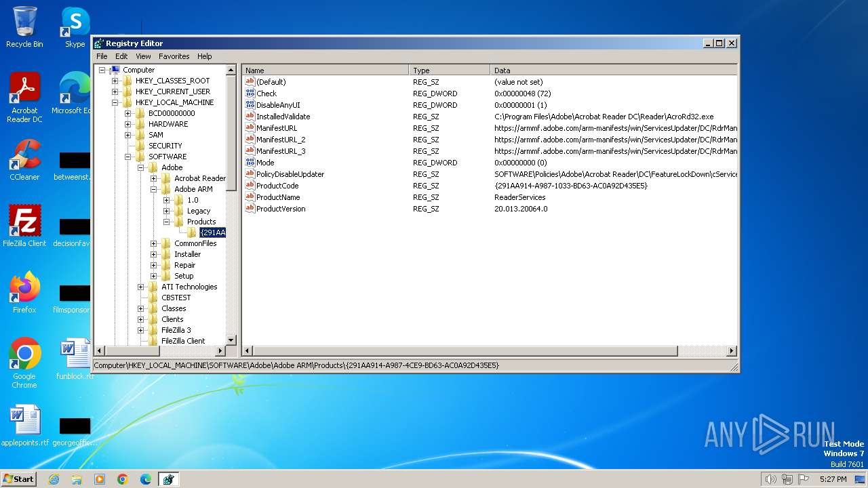This screenshot has width=868, height=488.
Task: Select the ProductName value icon
Action: coord(250,197)
